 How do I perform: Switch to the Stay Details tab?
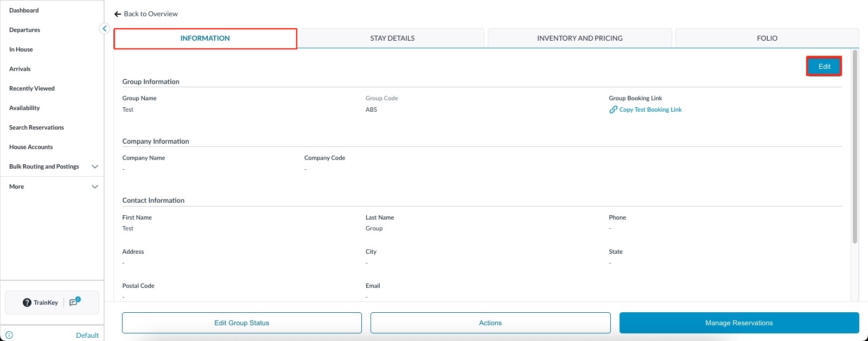(392, 38)
